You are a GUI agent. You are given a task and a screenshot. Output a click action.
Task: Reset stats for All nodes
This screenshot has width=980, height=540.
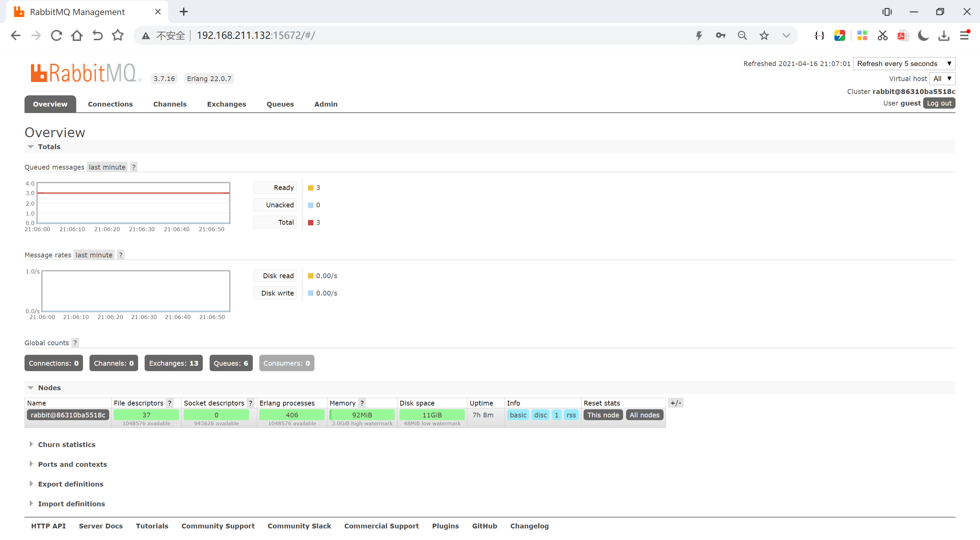(x=644, y=415)
